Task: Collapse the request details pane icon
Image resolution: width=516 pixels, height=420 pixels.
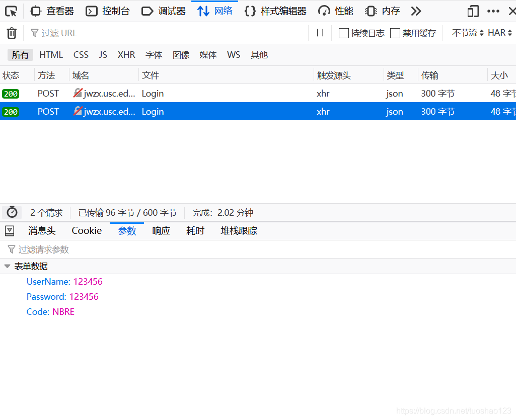Action: (10, 231)
